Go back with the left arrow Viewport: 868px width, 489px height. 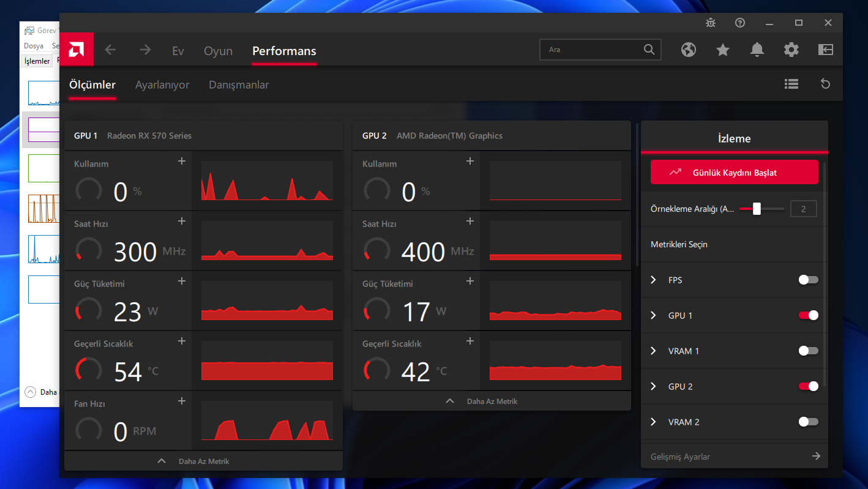(x=111, y=50)
